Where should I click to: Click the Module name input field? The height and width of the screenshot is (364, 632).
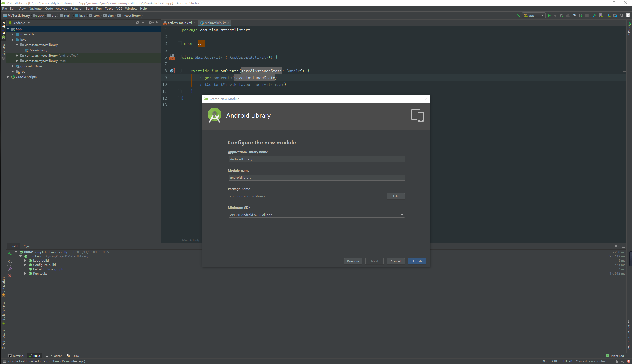click(316, 178)
